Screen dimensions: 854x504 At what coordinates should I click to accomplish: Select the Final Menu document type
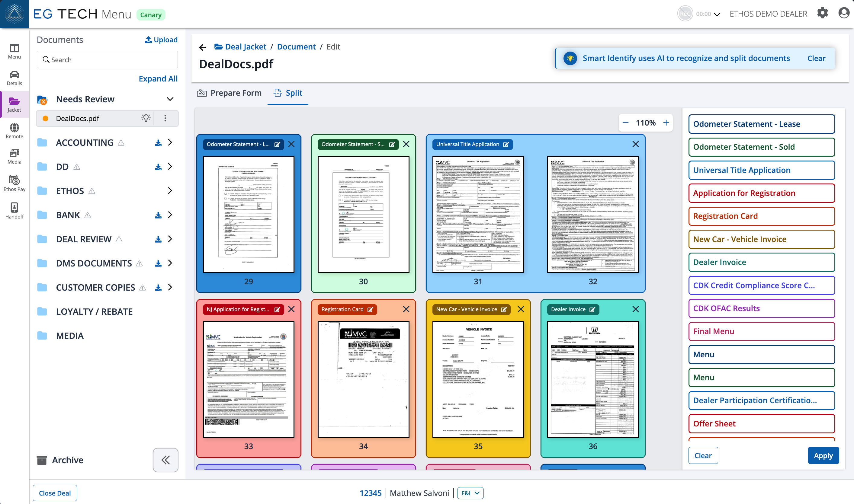pyautogui.click(x=762, y=331)
